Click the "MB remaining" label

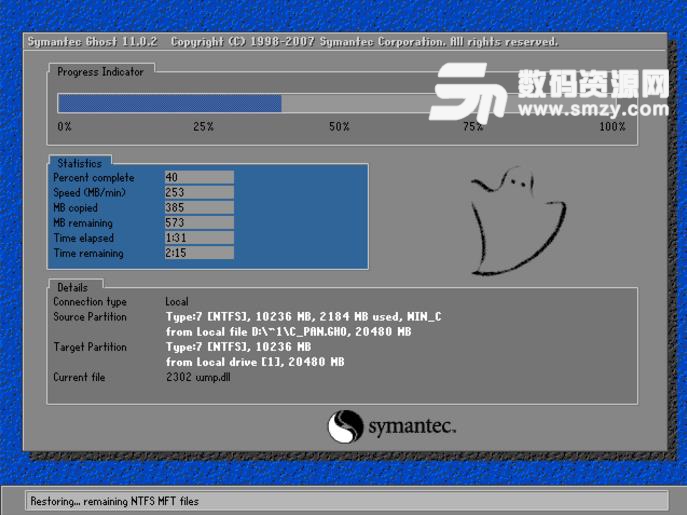[x=83, y=223]
